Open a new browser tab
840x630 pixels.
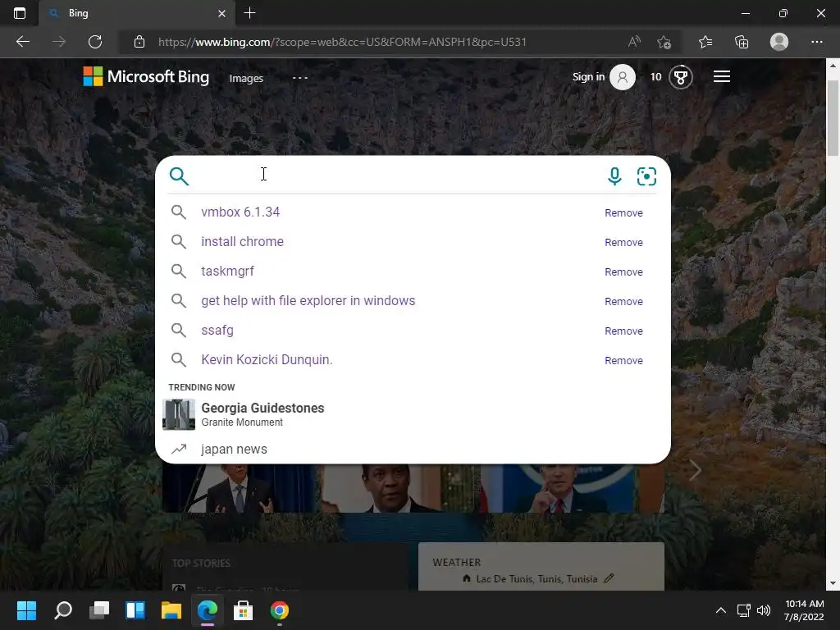click(x=249, y=13)
